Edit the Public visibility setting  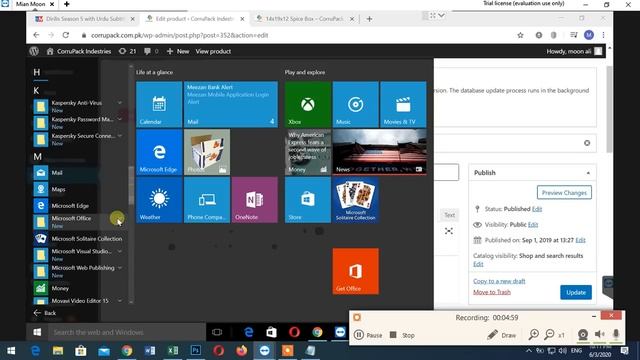click(x=533, y=224)
